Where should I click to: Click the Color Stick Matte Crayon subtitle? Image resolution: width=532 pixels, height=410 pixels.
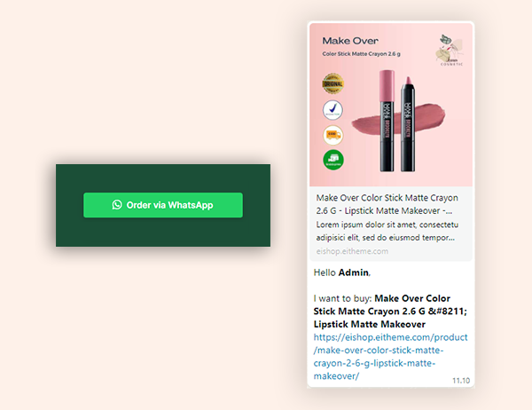click(361, 53)
